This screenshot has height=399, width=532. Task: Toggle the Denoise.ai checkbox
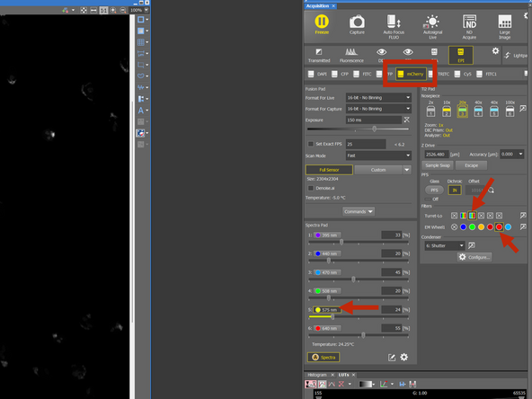tap(310, 188)
